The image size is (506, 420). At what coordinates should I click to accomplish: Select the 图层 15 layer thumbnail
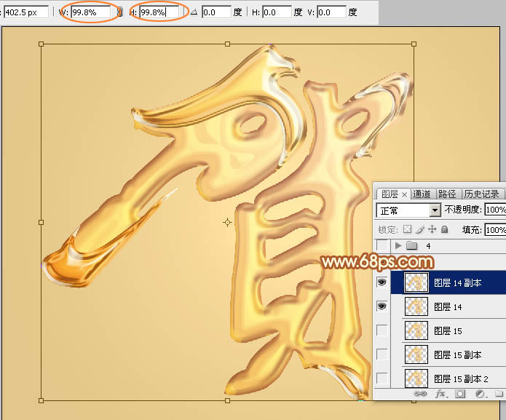(416, 330)
